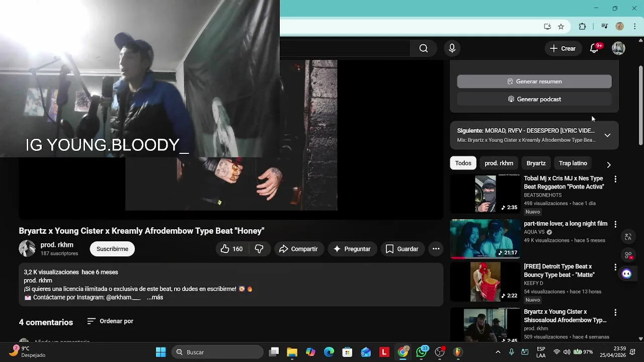Viewport: 644px width, 362px height.
Task: Open options for Shisosaloud Afrodembow video
Action: click(x=615, y=312)
